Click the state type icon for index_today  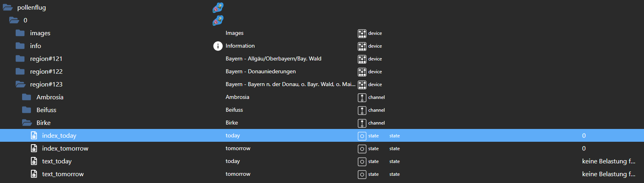[x=362, y=136]
